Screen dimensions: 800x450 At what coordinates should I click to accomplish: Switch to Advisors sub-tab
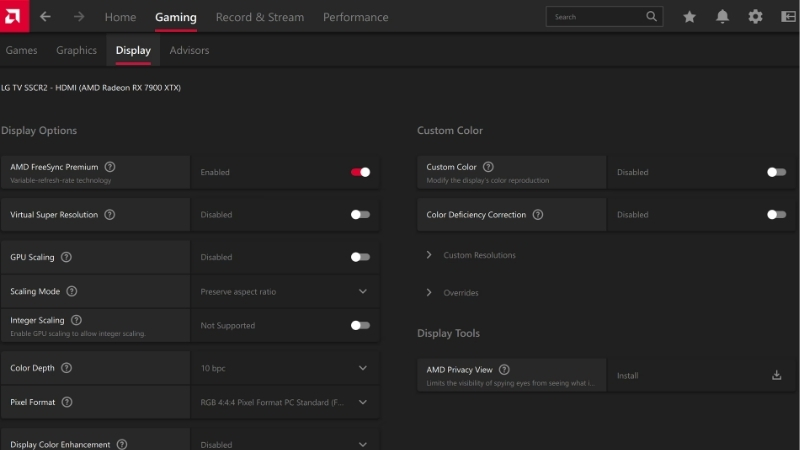tap(189, 50)
